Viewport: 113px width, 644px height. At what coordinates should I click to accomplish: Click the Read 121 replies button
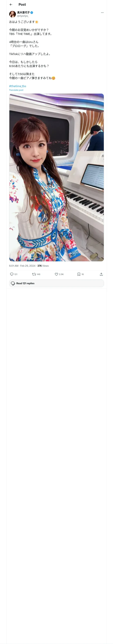56,283
